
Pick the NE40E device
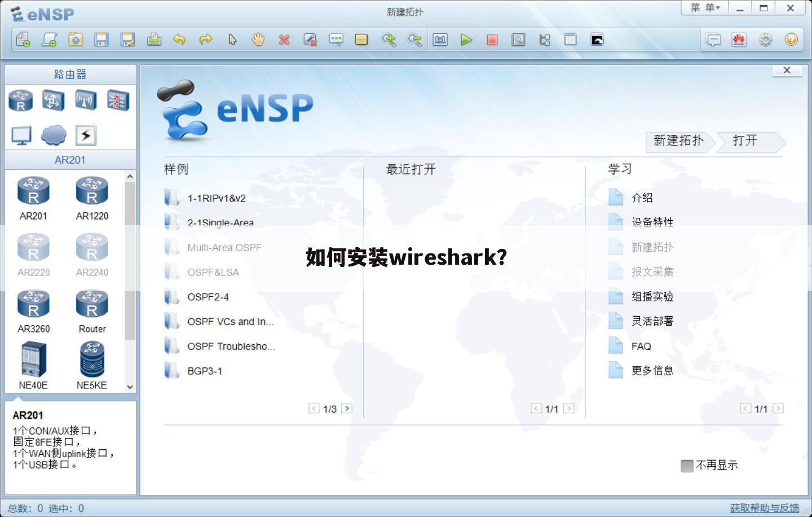pyautogui.click(x=33, y=366)
